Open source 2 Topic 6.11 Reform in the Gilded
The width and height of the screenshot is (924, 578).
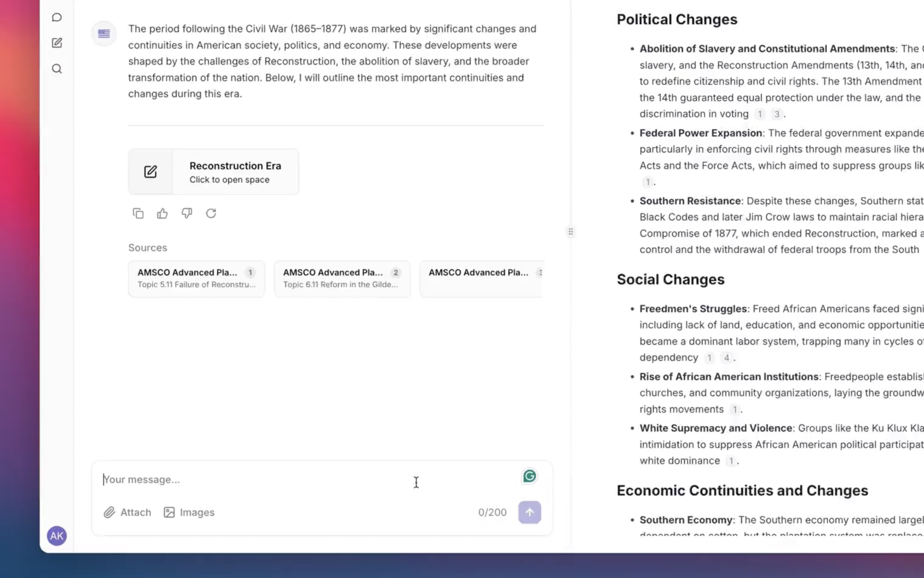tap(342, 279)
